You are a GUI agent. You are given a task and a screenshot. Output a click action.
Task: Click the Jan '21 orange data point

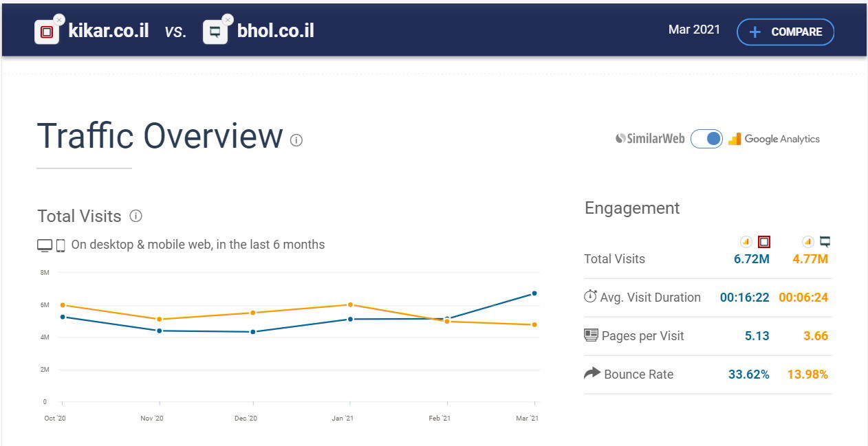point(350,304)
